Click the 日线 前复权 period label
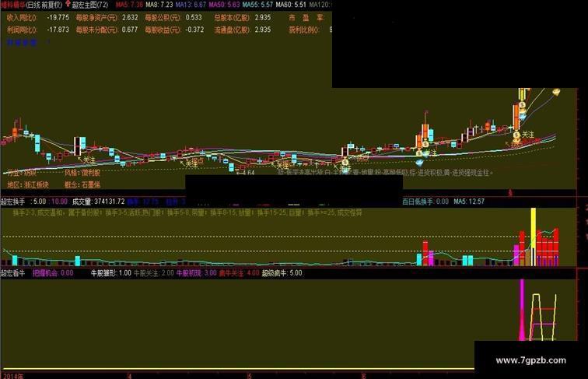Viewport: 588px width, 379px height. click(x=44, y=5)
